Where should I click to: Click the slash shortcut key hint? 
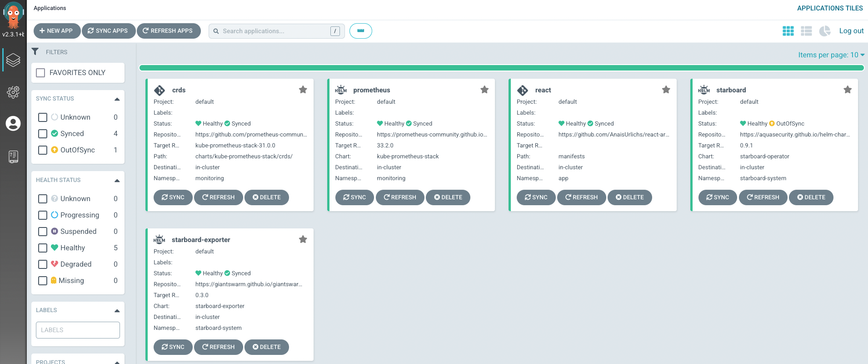[x=335, y=31]
